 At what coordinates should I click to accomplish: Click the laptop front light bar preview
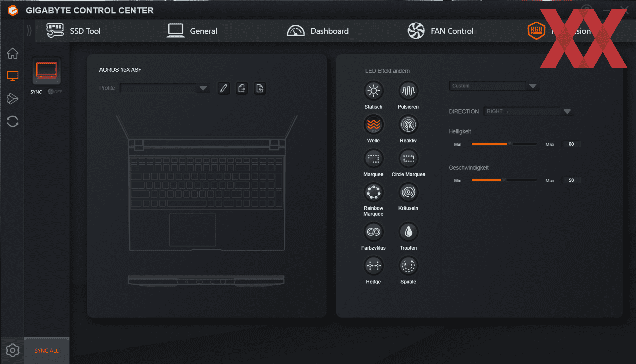click(206, 281)
